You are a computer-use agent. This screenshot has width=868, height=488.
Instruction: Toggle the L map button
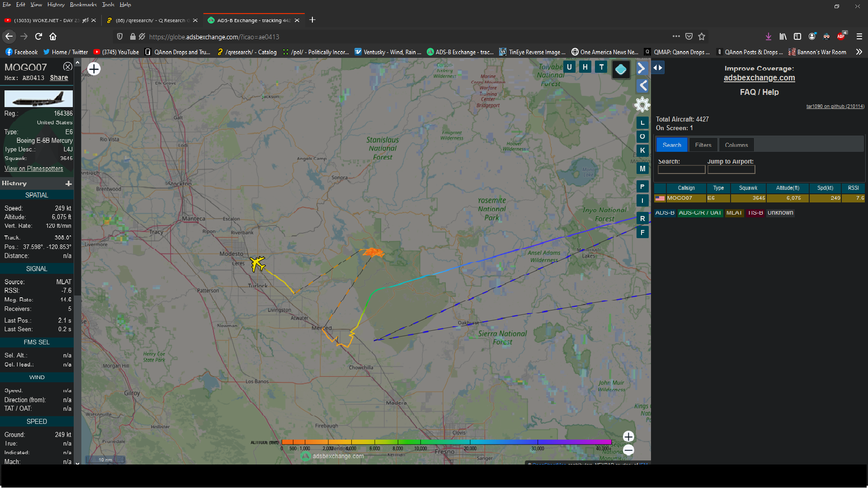(x=642, y=122)
